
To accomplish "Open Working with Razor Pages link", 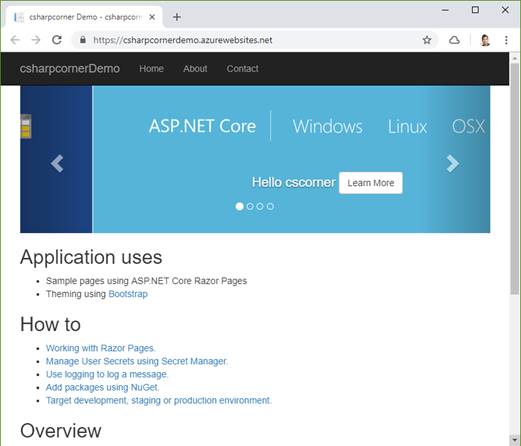I will [100, 348].
